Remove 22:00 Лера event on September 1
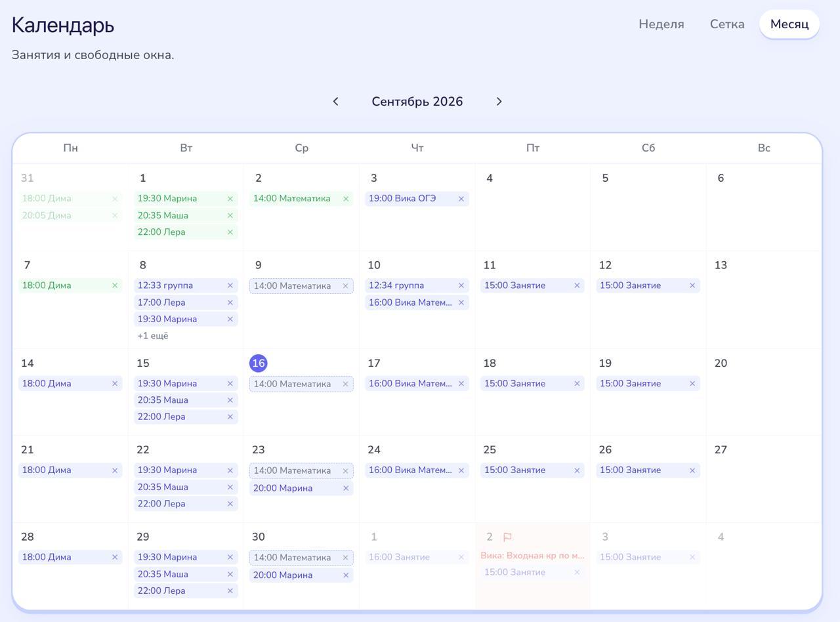The width and height of the screenshot is (840, 622). [230, 232]
